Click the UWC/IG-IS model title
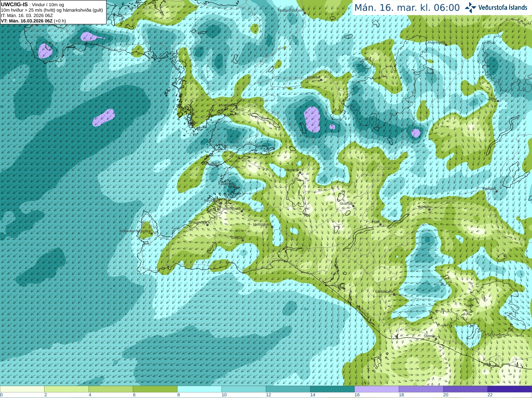 pyautogui.click(x=14, y=5)
